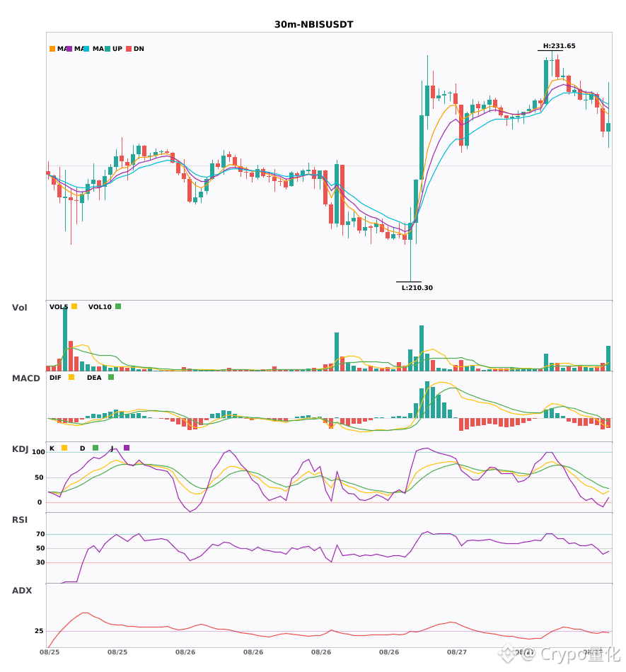Click the green VOL10 legend swatch
The width and height of the screenshot is (626, 672).
click(118, 306)
